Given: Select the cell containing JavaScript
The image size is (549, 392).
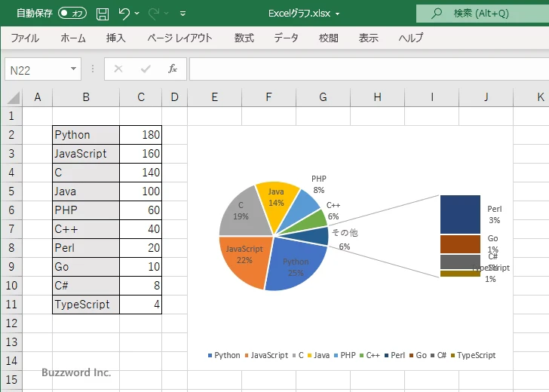Looking at the screenshot, I should click(x=86, y=154).
